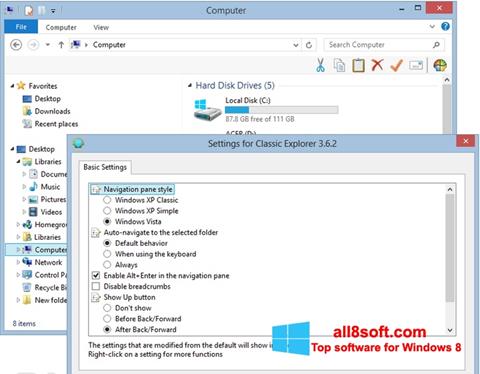Click the quick access Properties icon in title bar
Screen dimensions: 480x374
click(x=29, y=10)
